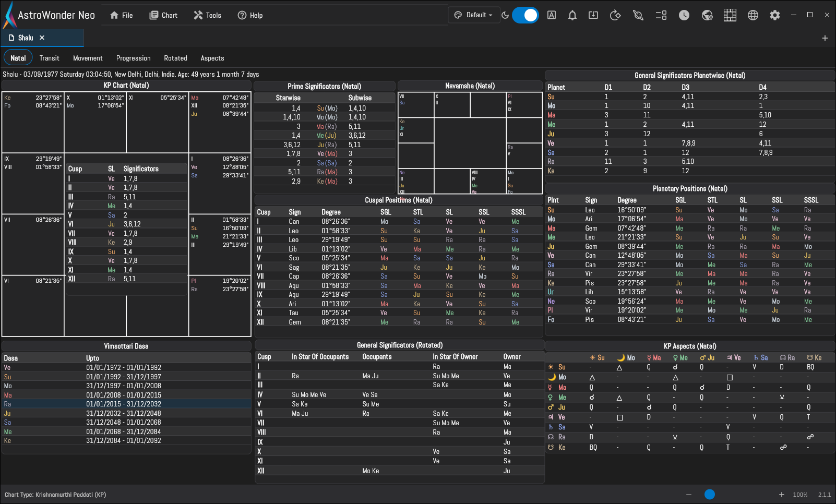Open the Help menu
Image resolution: width=836 pixels, height=504 pixels.
250,15
